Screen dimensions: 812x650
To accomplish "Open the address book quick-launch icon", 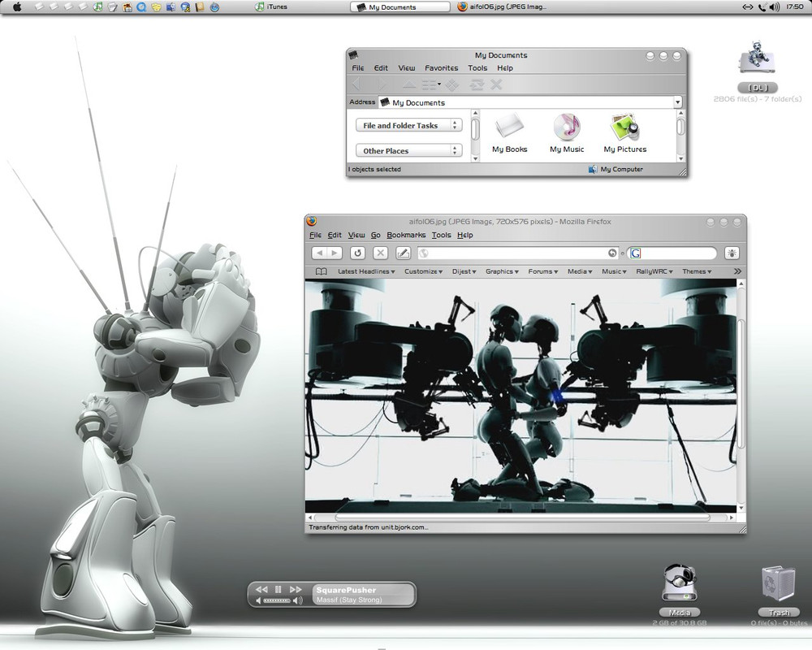I will pyautogui.click(x=200, y=6).
